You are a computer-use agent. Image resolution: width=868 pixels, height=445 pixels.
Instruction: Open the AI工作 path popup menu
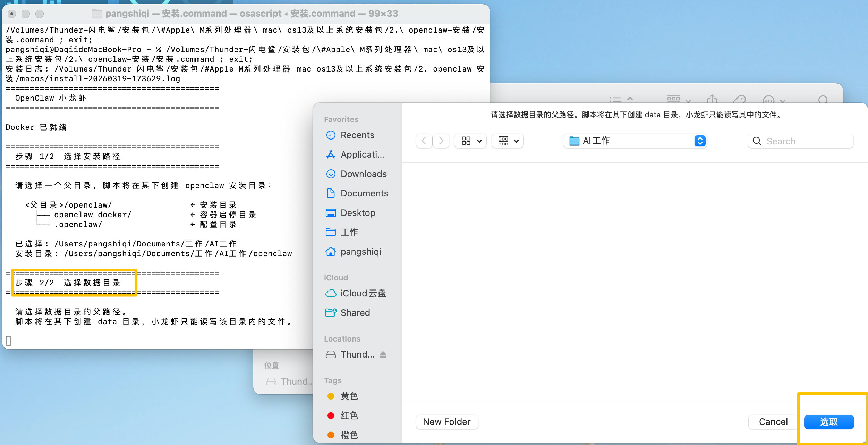pyautogui.click(x=635, y=141)
